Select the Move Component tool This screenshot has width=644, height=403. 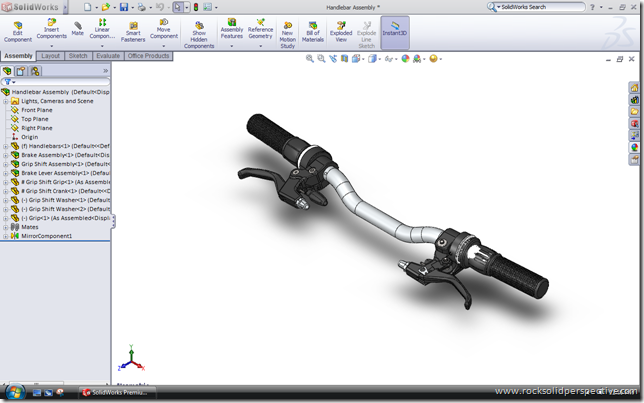click(163, 29)
